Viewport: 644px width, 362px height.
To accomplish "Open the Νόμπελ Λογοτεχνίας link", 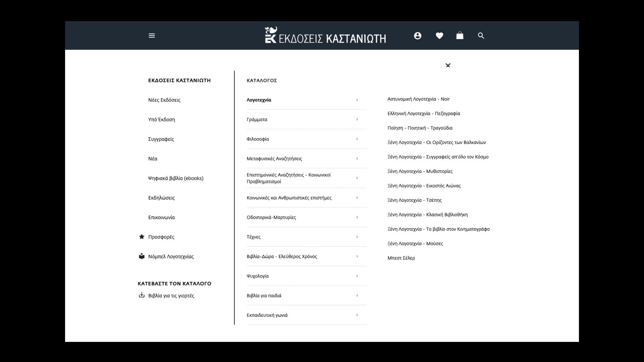I will click(x=171, y=256).
